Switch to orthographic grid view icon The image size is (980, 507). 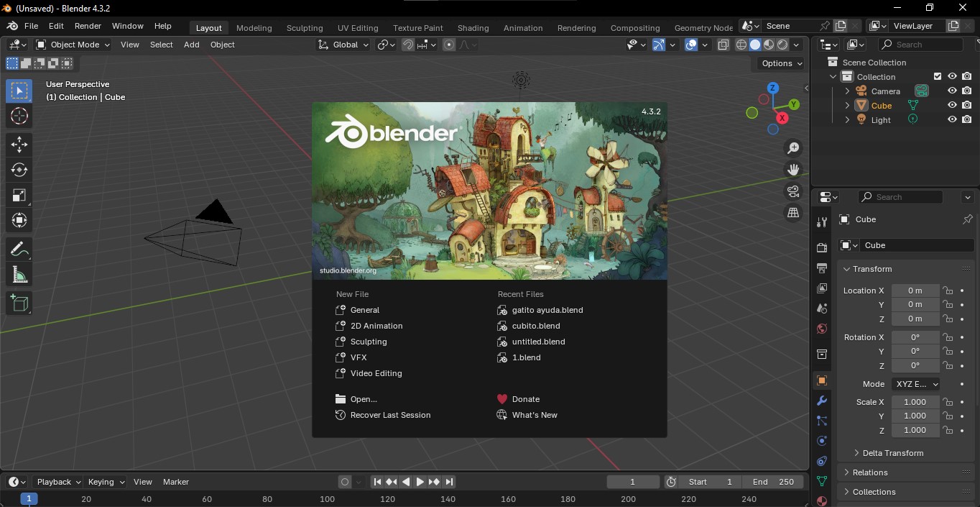(x=793, y=213)
